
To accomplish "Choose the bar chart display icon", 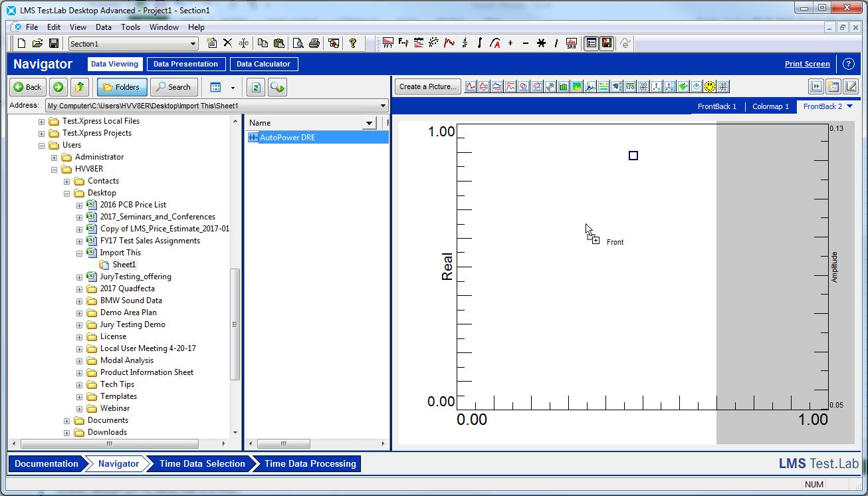I will 564,86.
